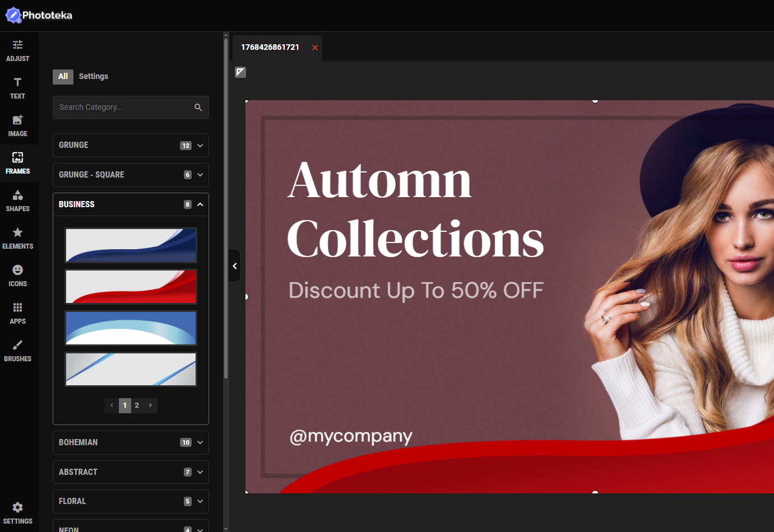This screenshot has width=774, height=532.
Task: Click the Search Category input field
Action: coord(124,107)
